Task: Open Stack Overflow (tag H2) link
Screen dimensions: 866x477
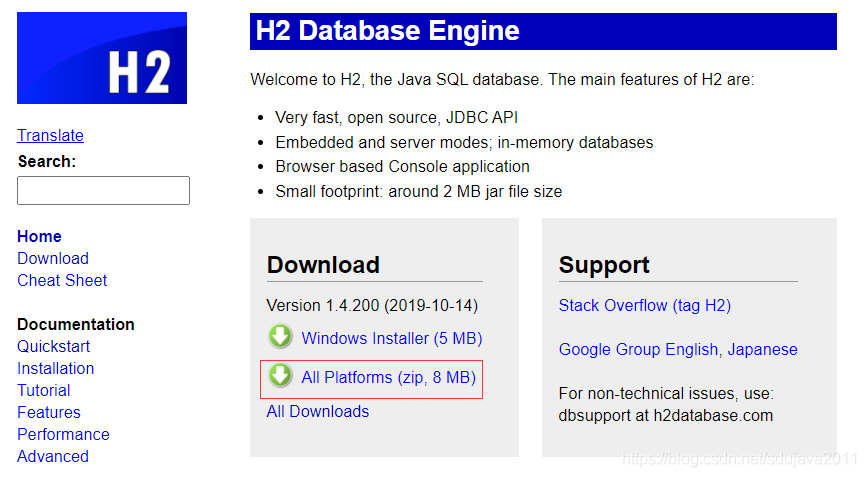Action: point(645,305)
